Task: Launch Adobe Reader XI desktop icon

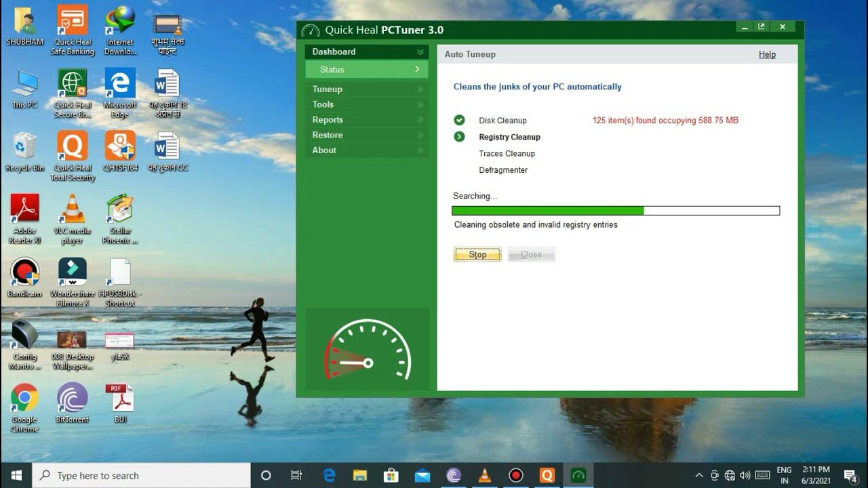Action: pos(24,219)
